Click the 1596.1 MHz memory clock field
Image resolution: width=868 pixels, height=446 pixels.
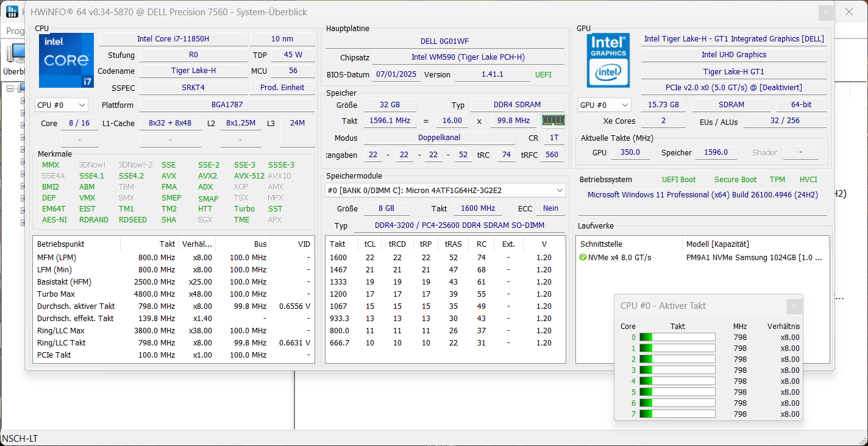[x=390, y=121]
